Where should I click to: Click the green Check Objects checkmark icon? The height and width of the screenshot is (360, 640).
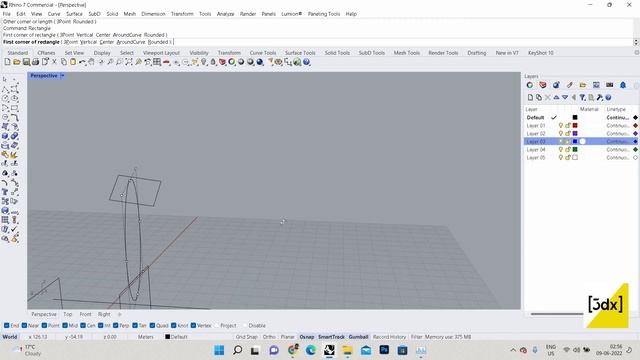15,229
